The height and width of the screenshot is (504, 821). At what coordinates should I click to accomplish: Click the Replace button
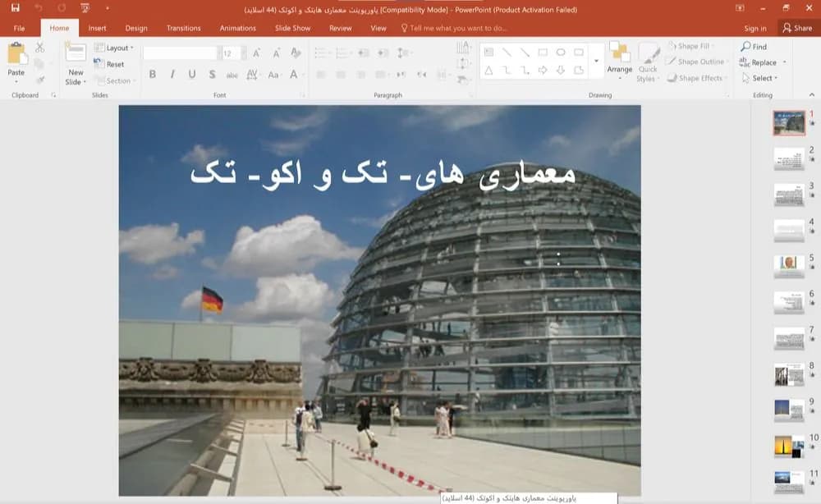tap(758, 62)
